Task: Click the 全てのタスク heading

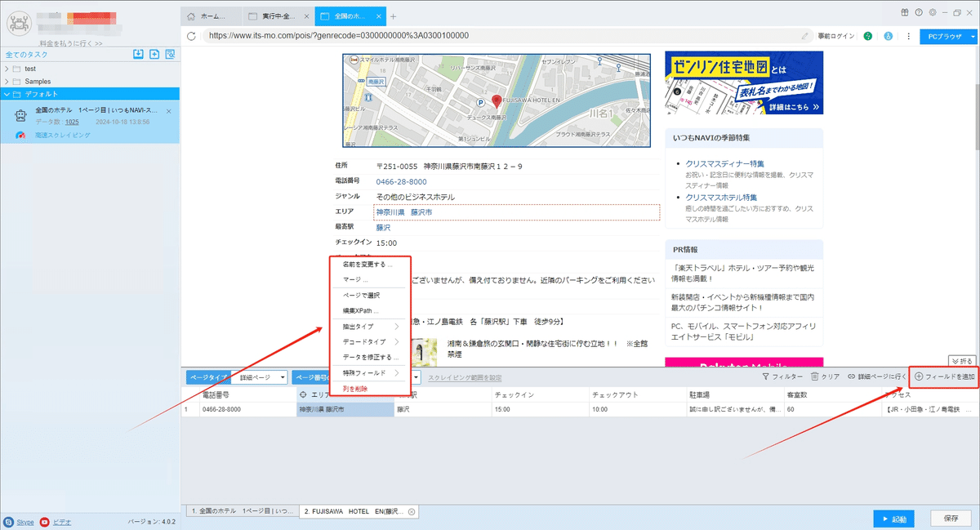Action: pos(26,55)
